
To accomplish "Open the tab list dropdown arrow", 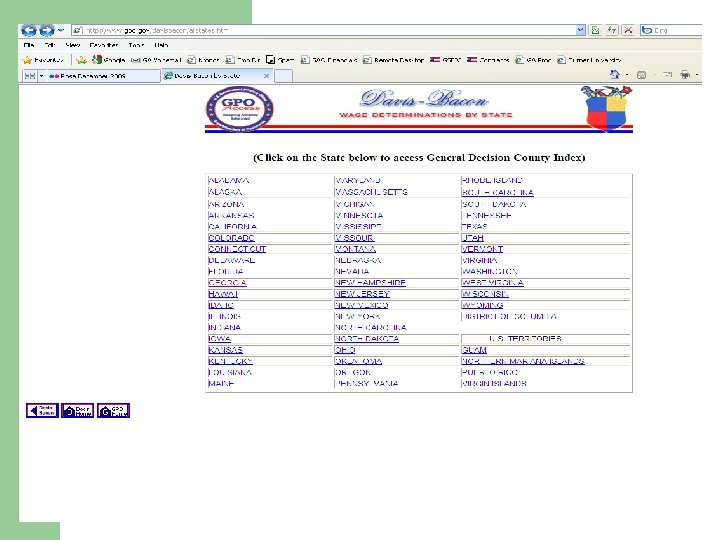I will click(41, 76).
